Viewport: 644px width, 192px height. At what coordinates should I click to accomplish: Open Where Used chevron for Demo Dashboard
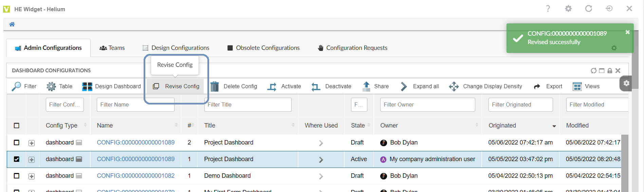click(x=321, y=176)
